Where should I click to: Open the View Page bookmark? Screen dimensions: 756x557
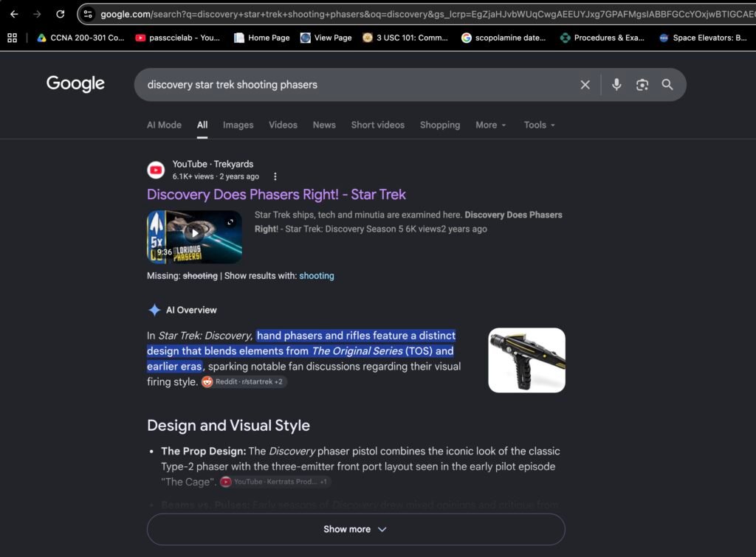pyautogui.click(x=326, y=38)
